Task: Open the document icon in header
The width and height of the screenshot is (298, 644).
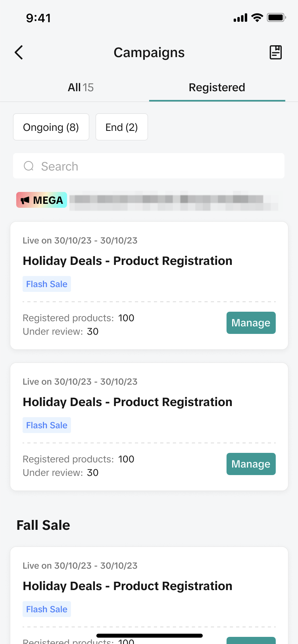Action: coord(275,52)
